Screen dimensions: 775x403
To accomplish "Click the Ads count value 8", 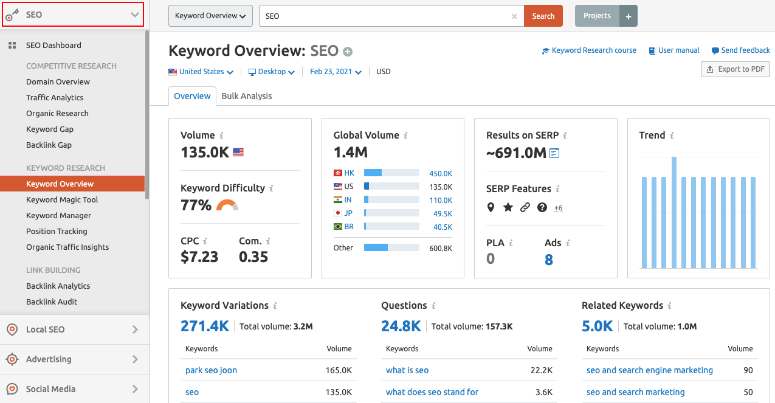I will (x=549, y=260).
